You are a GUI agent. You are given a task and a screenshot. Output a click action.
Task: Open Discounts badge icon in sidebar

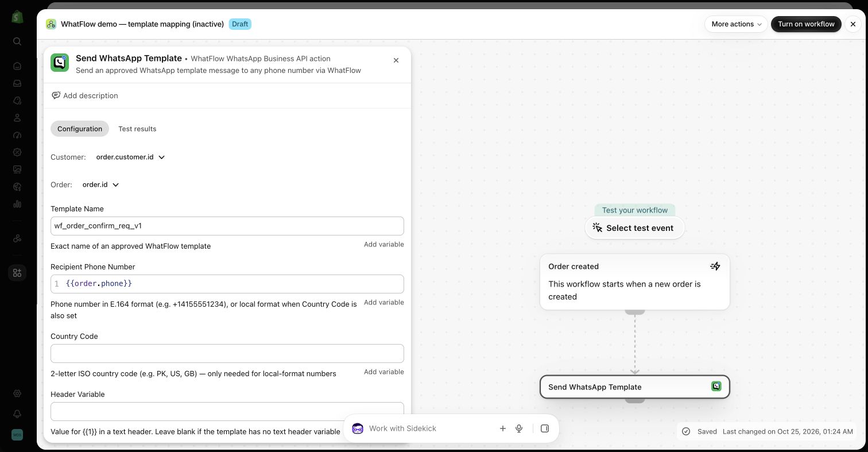point(17,152)
